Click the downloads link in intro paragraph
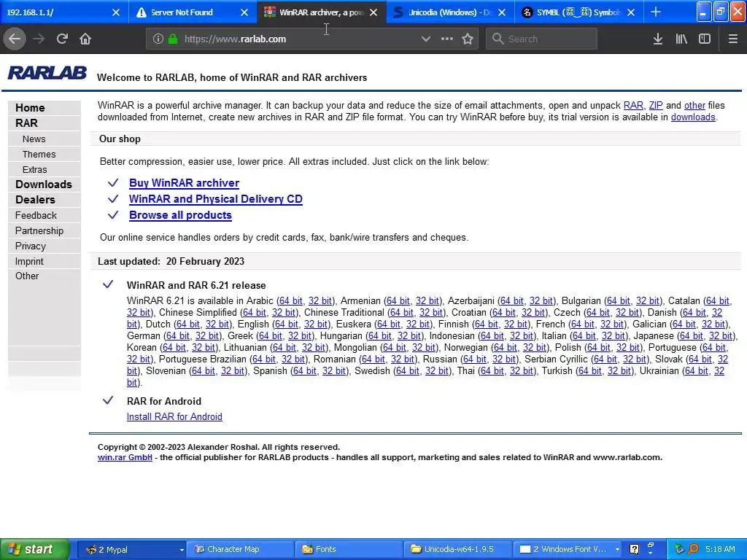The image size is (747, 560). [693, 117]
